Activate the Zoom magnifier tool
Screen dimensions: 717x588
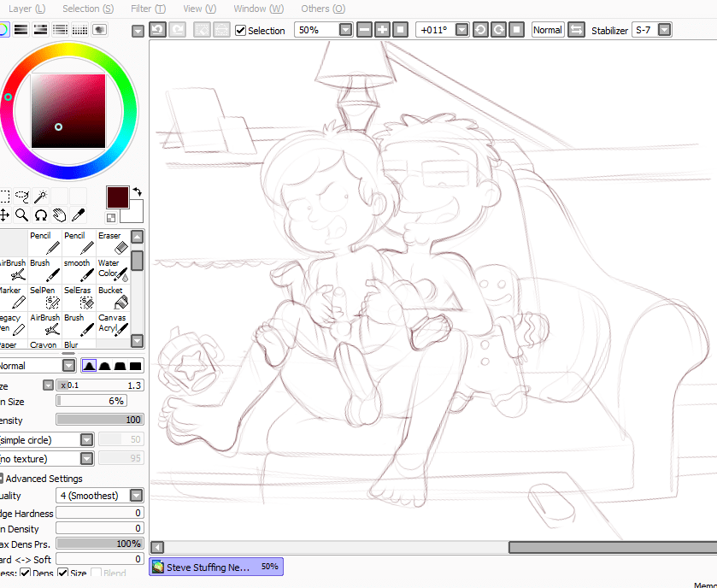22,215
